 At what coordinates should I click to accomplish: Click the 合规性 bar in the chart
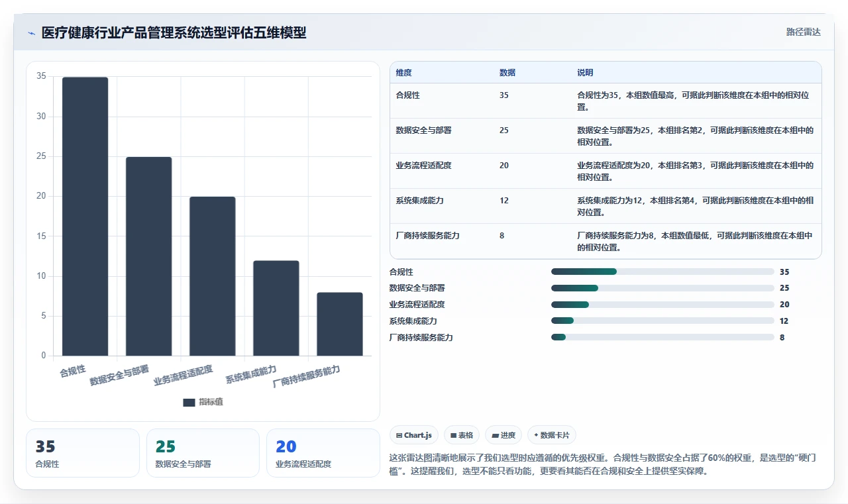85,217
